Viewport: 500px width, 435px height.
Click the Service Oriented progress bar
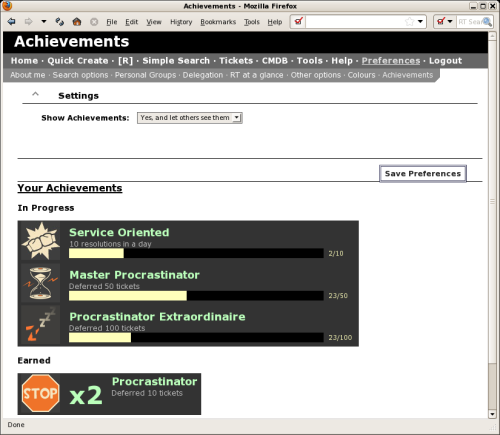(196, 253)
